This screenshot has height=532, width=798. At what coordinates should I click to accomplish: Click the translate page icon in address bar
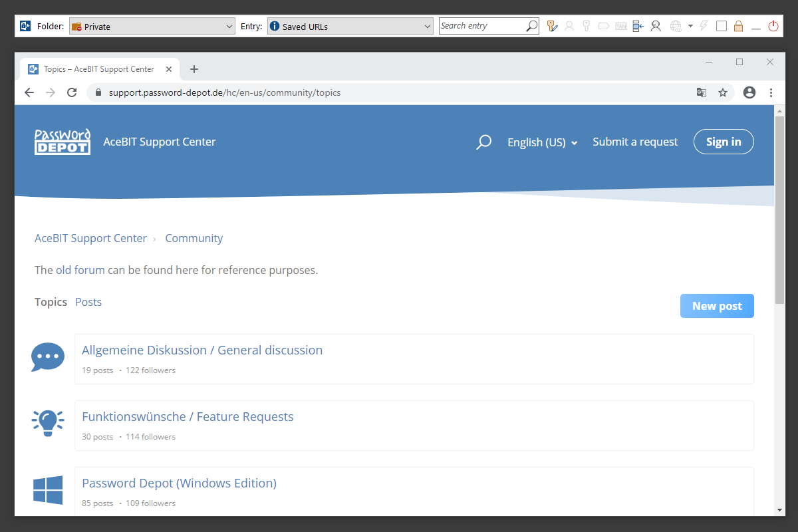[x=702, y=92]
